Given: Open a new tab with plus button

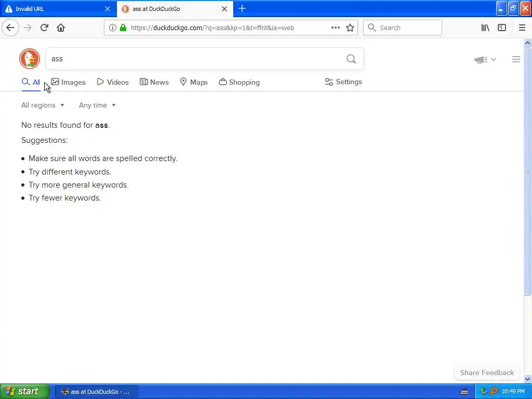Looking at the screenshot, I should click(x=242, y=8).
